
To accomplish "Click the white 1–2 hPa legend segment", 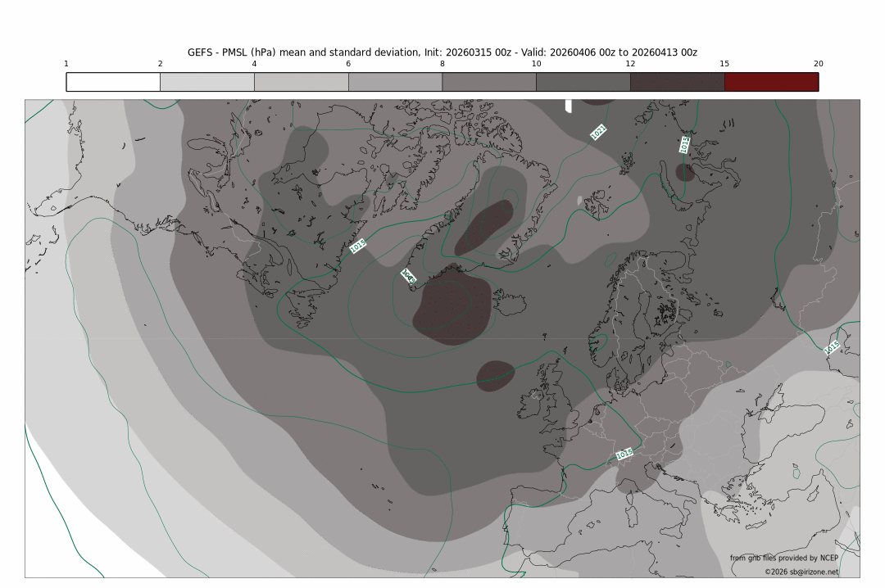I will point(113,82).
